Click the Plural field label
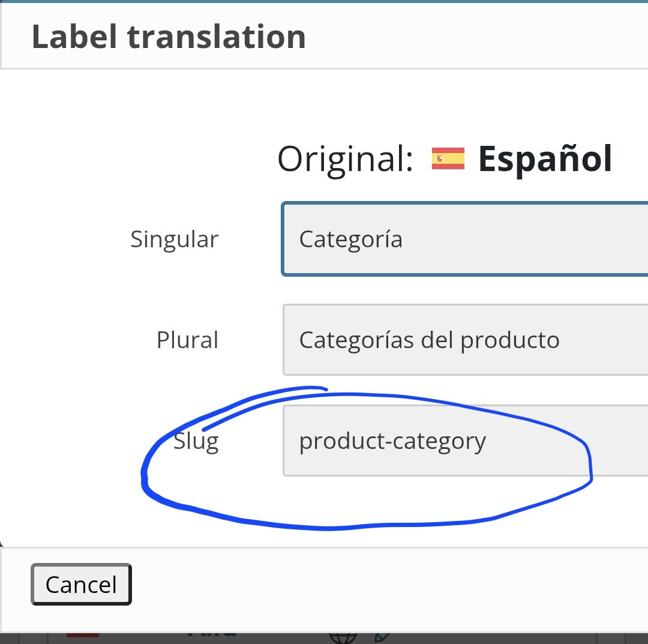648x644 pixels. click(x=187, y=340)
